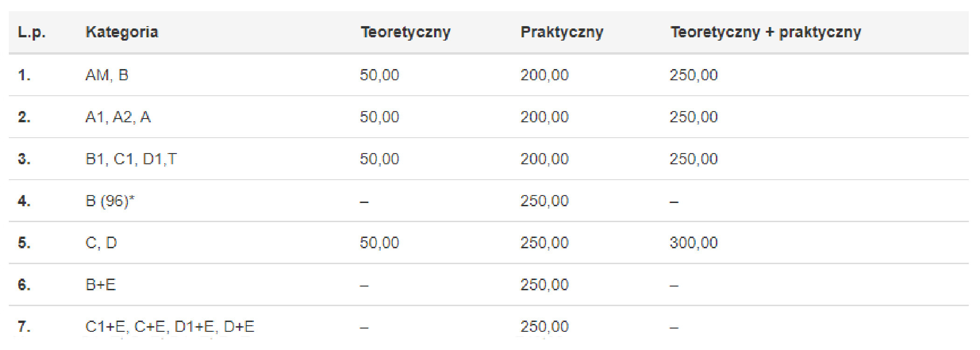Click the B (96)* category cell
The height and width of the screenshot is (350, 980).
click(x=110, y=201)
